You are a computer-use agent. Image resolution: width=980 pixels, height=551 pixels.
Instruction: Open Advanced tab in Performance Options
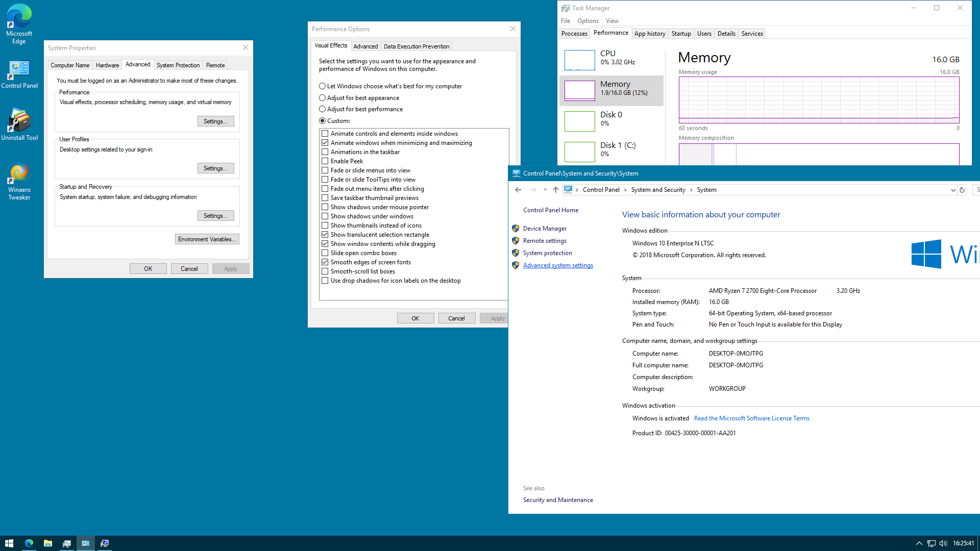pos(365,46)
